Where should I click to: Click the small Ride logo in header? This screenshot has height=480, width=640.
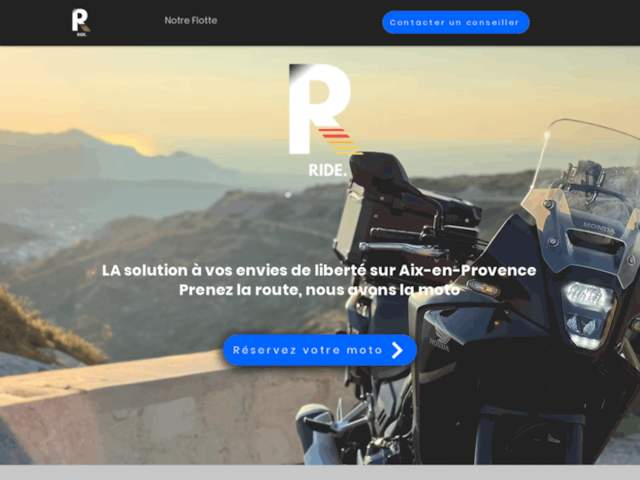coord(81,22)
